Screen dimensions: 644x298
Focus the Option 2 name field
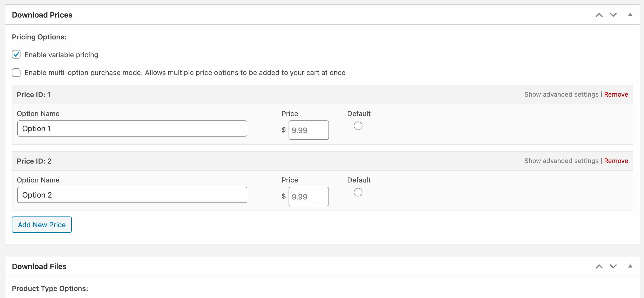click(132, 195)
